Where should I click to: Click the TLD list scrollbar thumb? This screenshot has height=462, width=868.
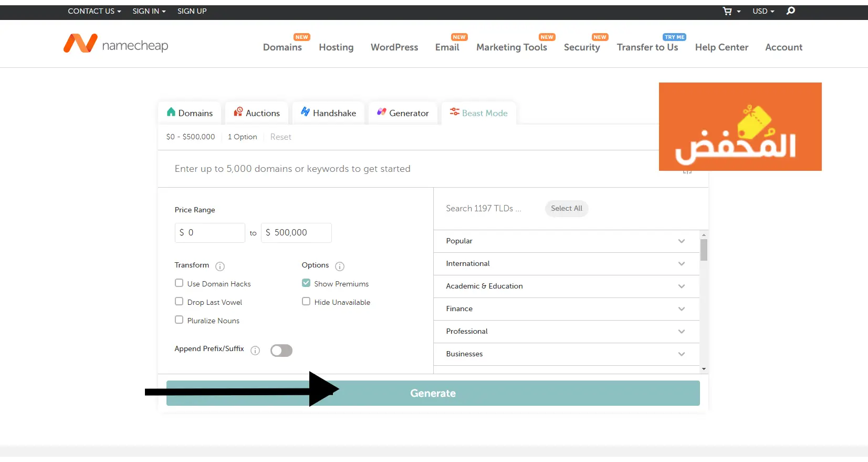point(704,250)
